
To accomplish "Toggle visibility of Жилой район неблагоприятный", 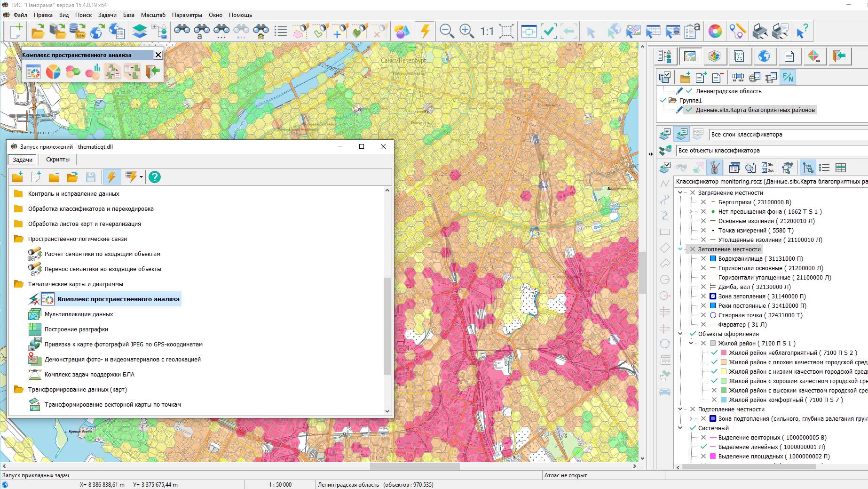I will [x=714, y=353].
